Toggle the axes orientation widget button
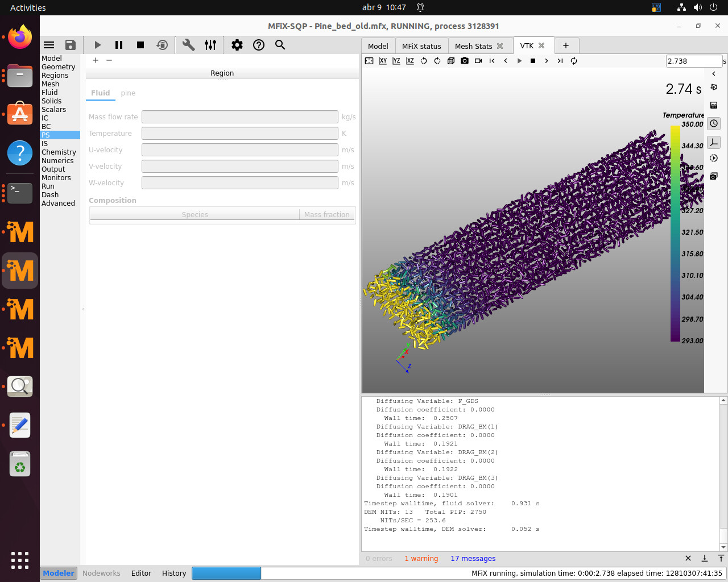Viewport: 728px width, 582px height. click(714, 142)
